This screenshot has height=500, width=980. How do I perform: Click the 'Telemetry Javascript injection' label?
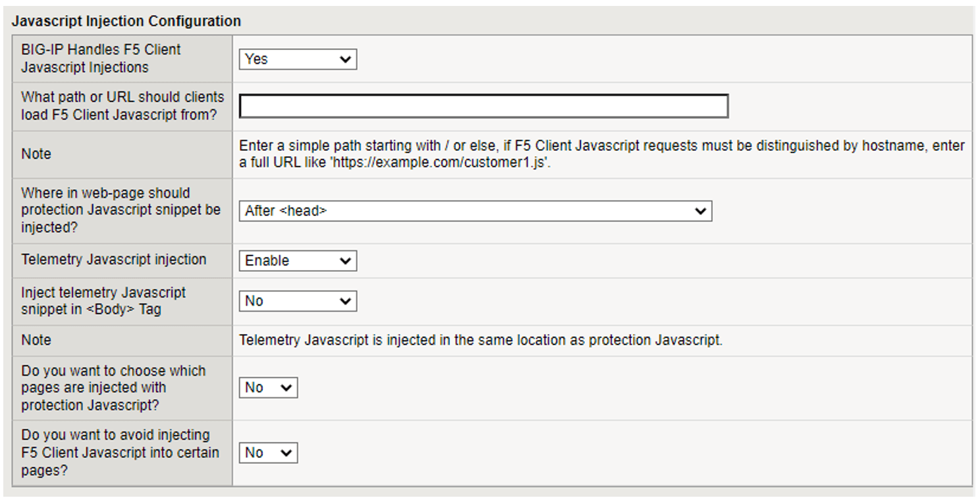[113, 260]
